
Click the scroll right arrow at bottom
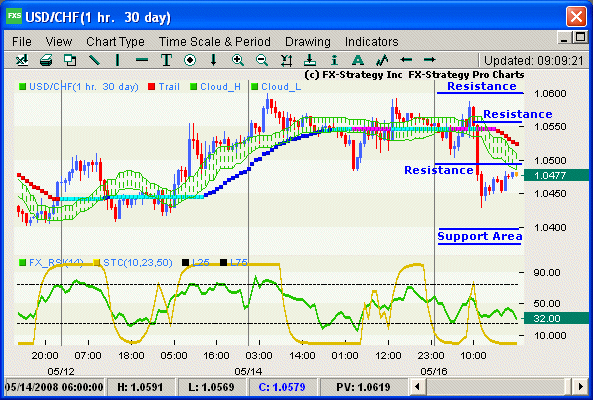(581, 387)
